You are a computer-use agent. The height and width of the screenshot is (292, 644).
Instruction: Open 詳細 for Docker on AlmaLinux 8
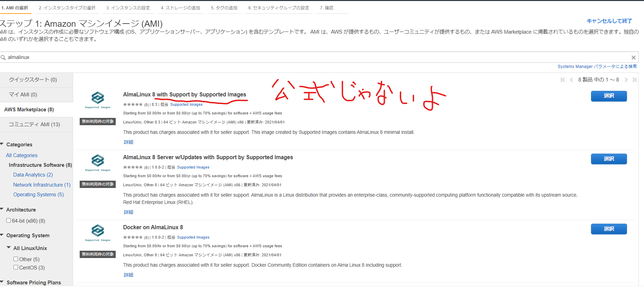[x=129, y=275]
